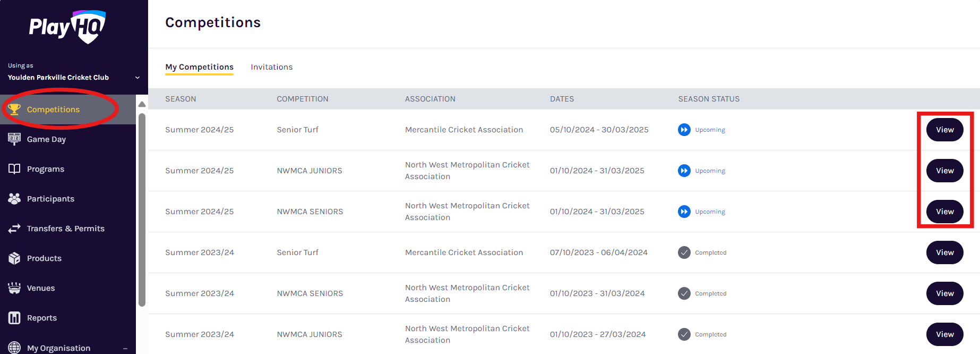This screenshot has height=354, width=980.
Task: Click the COMPETITION column header
Action: pos(303,99)
